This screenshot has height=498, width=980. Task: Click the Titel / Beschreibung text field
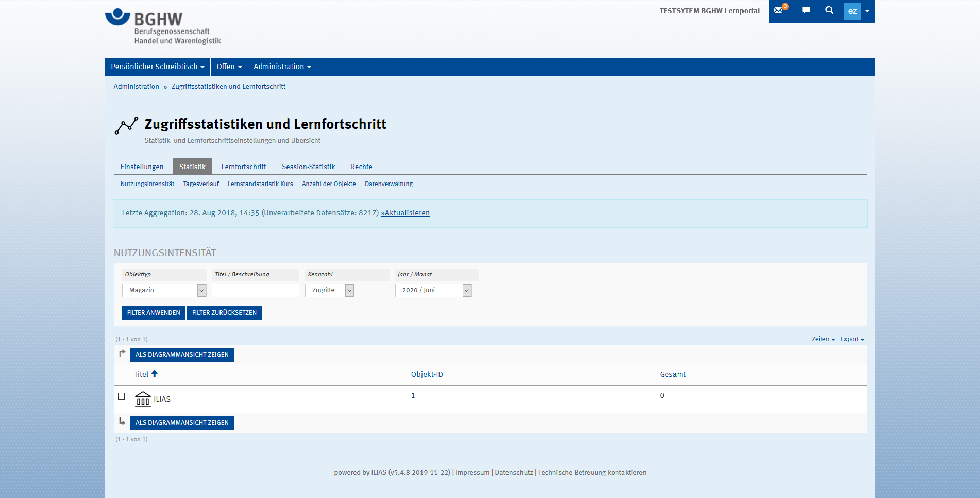(255, 290)
